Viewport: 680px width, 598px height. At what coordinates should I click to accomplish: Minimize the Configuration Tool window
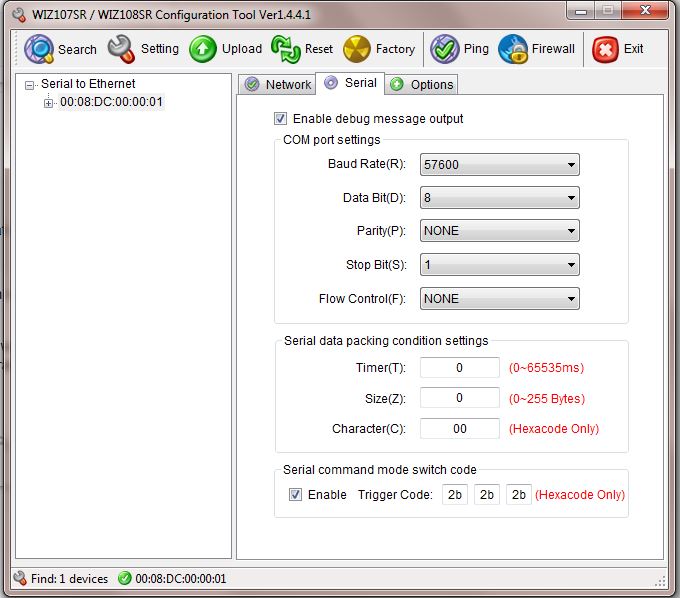pos(581,11)
